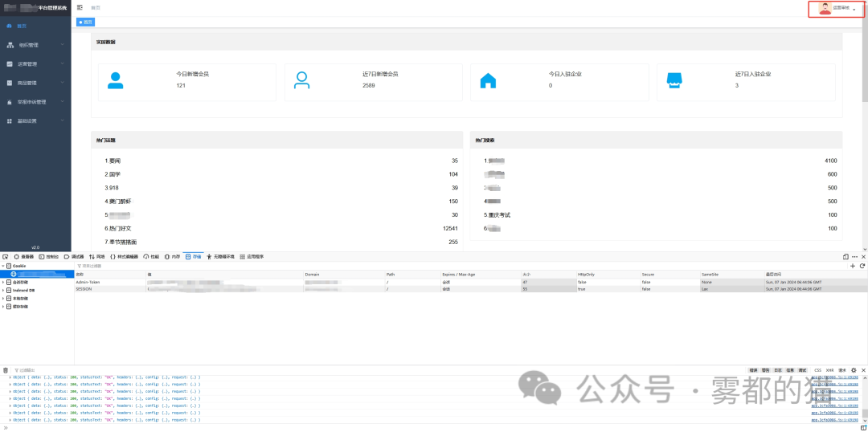Click the 近7日入驻企业 shop icon
Screen dimensions: 868x436
tap(674, 81)
